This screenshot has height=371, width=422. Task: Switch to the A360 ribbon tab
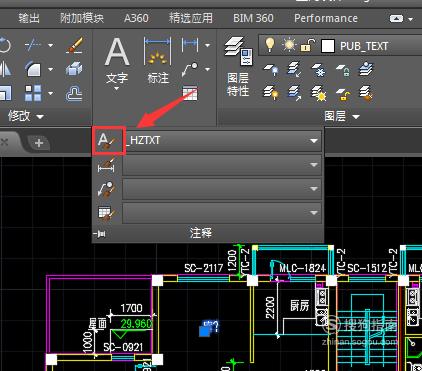tap(136, 18)
